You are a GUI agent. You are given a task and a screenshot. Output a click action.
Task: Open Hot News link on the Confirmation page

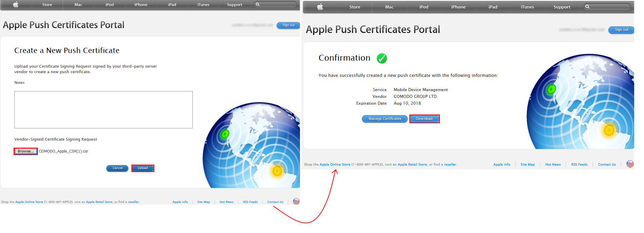[x=553, y=165]
